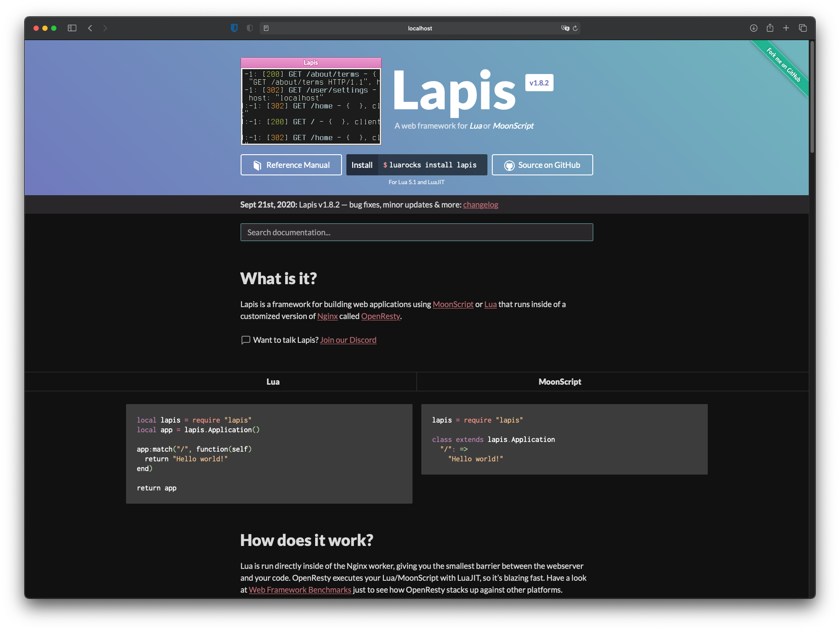Follow the MoonScript link in the description
Screen dimensions: 840x631
[453, 304]
